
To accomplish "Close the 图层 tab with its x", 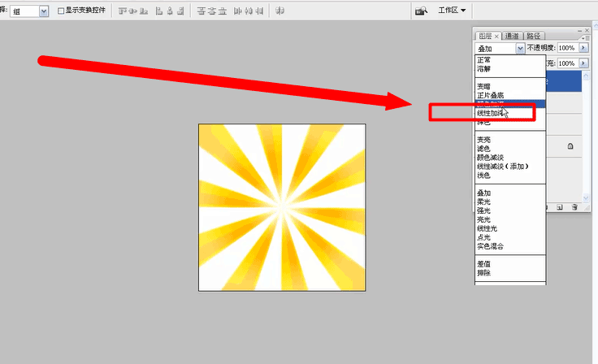I will coord(496,37).
